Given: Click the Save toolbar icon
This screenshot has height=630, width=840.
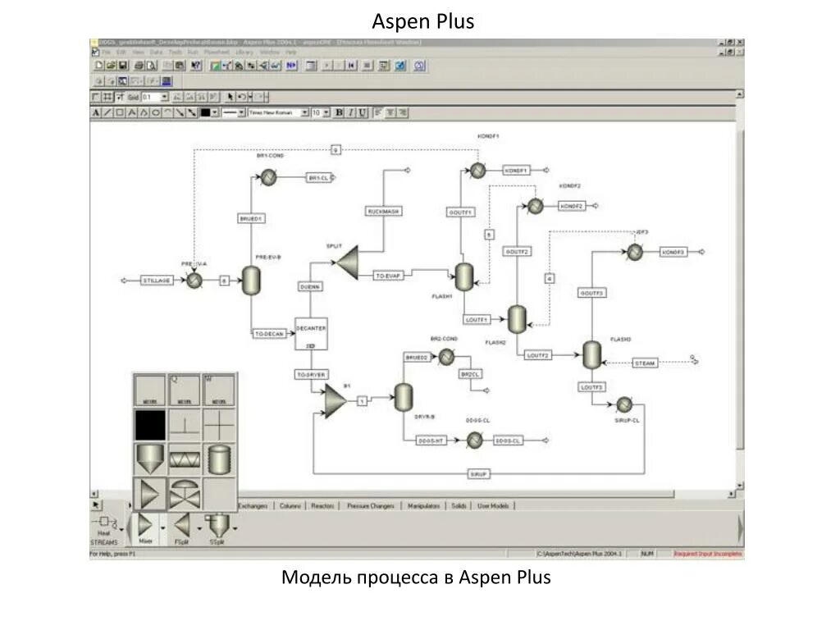Looking at the screenshot, I should point(123,66).
